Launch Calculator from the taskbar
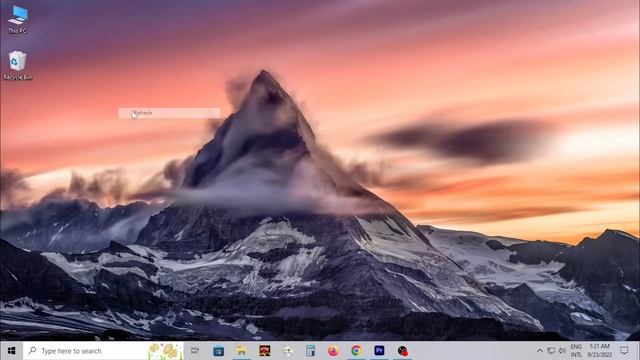 tap(311, 351)
